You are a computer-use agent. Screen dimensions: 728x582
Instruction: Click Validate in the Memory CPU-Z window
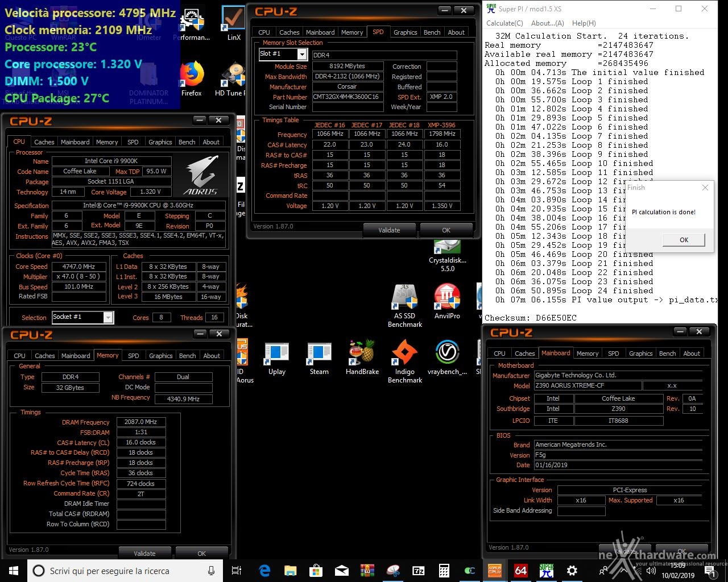(144, 553)
